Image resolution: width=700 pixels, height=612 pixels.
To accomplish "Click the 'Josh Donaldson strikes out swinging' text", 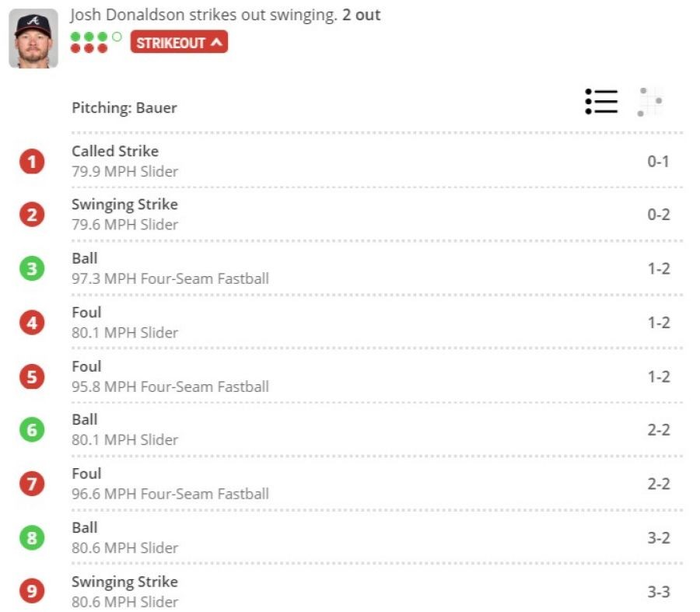I will [204, 16].
